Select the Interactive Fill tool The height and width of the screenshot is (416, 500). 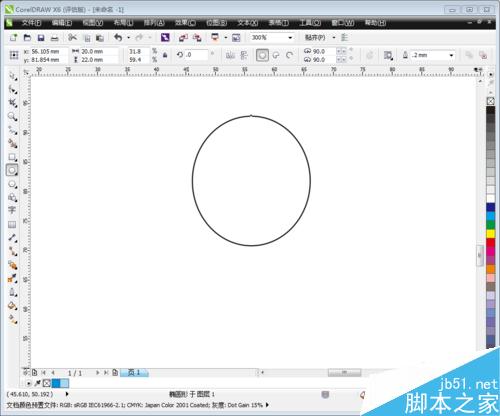[12, 319]
